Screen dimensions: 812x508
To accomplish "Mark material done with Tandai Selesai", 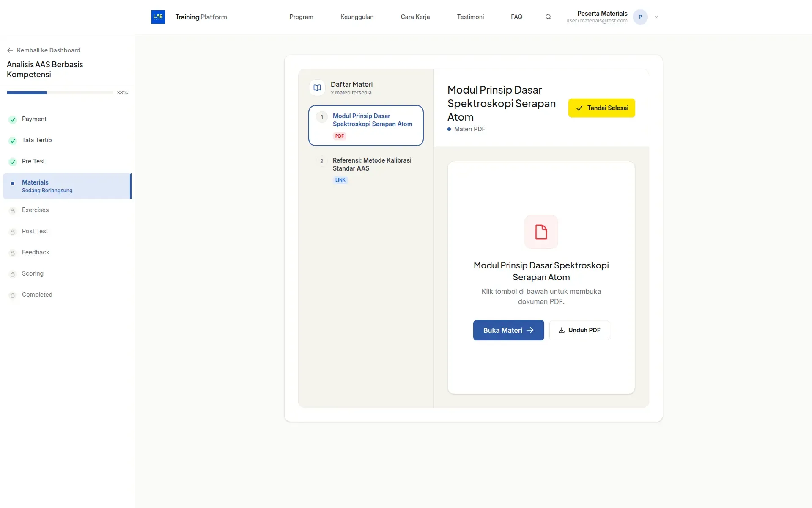I will [x=601, y=108].
